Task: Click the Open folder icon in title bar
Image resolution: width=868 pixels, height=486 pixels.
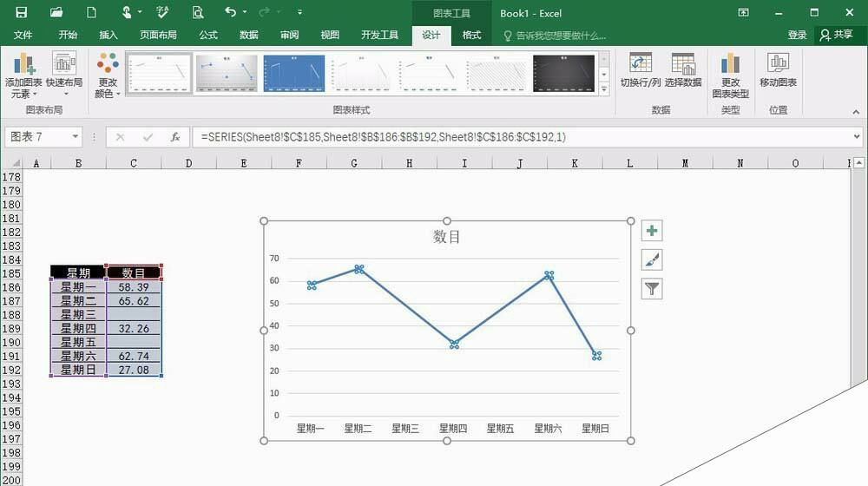Action: [56, 12]
